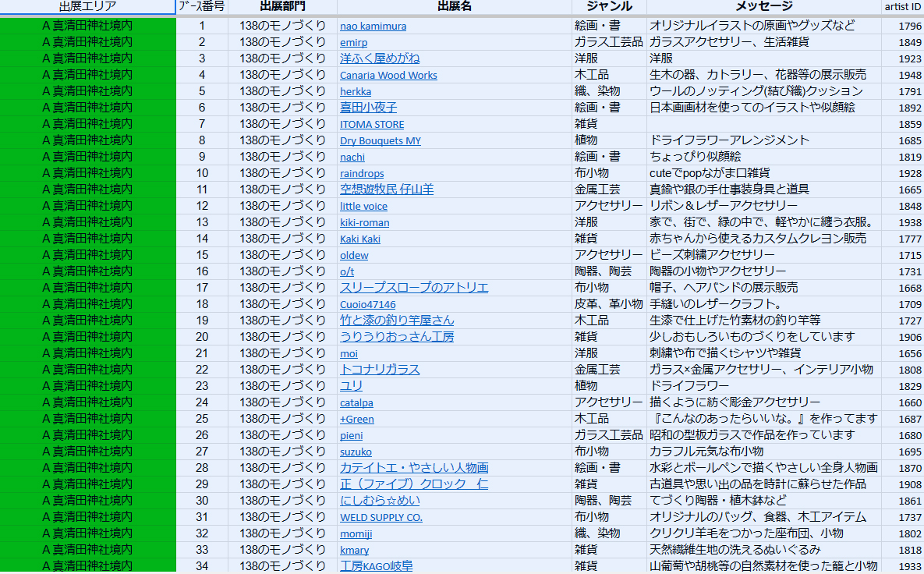The height and width of the screenshot is (574, 924).
Task: Open the catalpa exhibitor link
Action: click(356, 402)
